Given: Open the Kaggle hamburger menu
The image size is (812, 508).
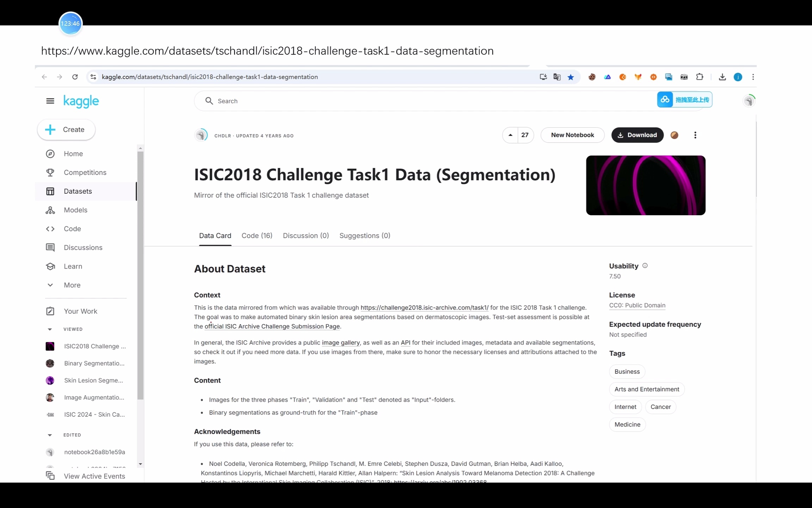Looking at the screenshot, I should click(x=50, y=101).
